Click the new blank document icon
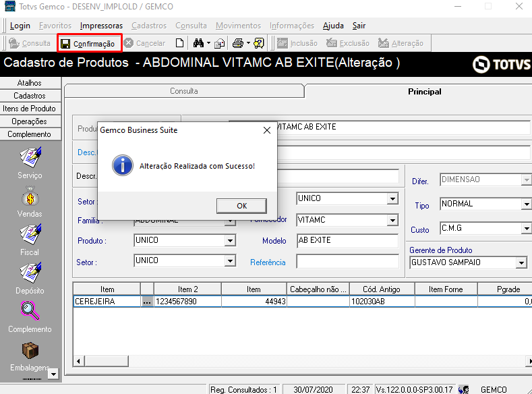Viewport: 532px width, 394px height. coord(179,43)
